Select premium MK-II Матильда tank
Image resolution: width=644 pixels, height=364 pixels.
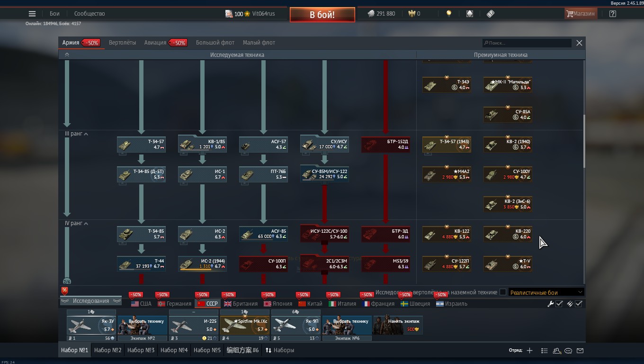click(508, 85)
